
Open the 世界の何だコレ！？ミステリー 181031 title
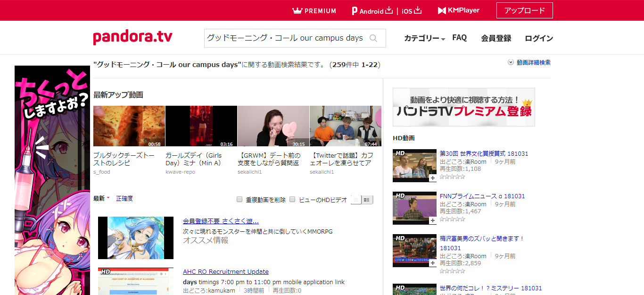click(491, 288)
